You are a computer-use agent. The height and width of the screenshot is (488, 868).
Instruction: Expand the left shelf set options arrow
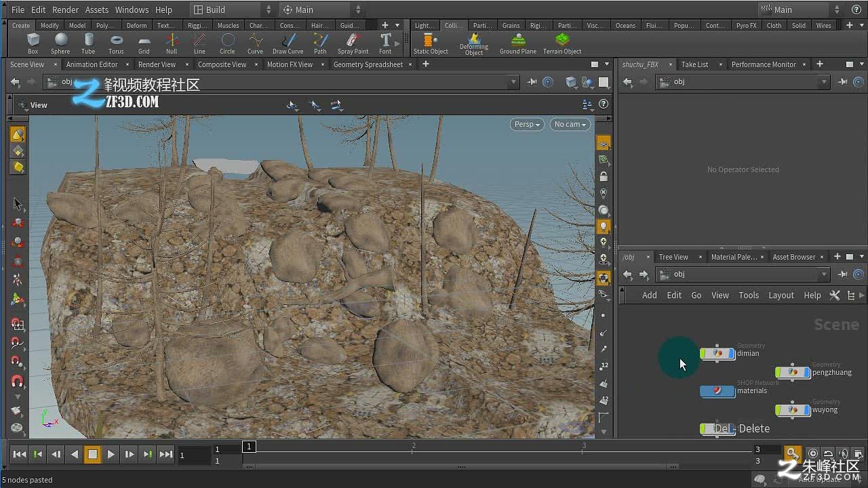(x=397, y=25)
